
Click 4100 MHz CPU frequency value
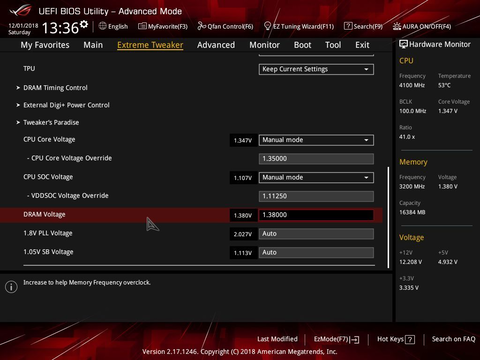(412, 85)
